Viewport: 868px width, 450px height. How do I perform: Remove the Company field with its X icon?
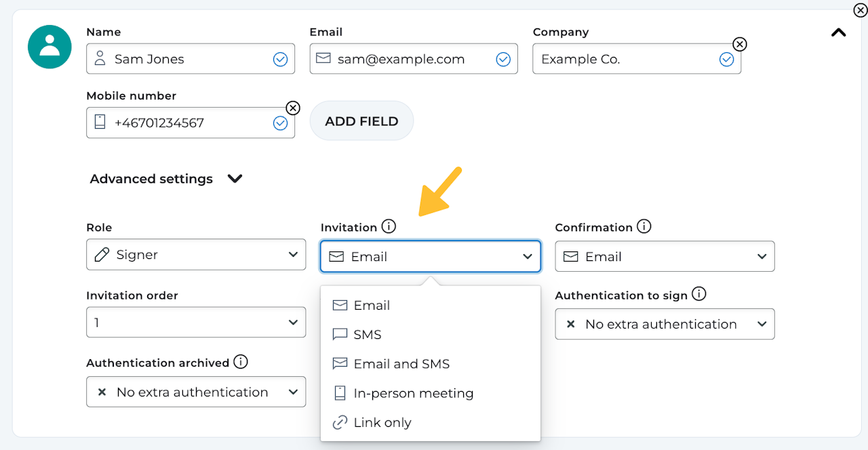click(740, 44)
